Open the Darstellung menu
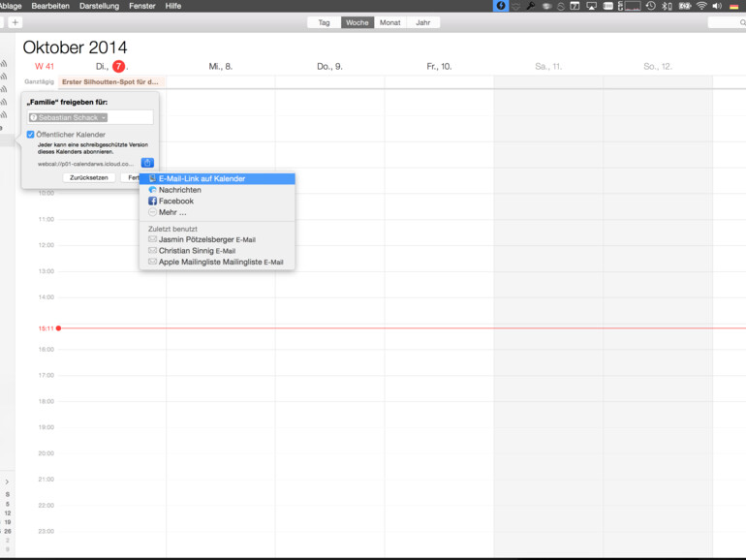 [99, 6]
